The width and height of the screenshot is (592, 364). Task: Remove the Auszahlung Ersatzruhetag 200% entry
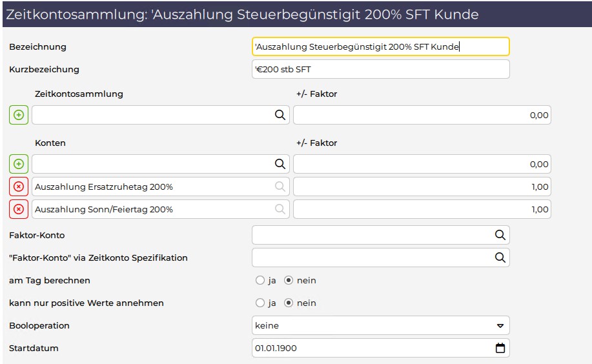pyautogui.click(x=19, y=187)
